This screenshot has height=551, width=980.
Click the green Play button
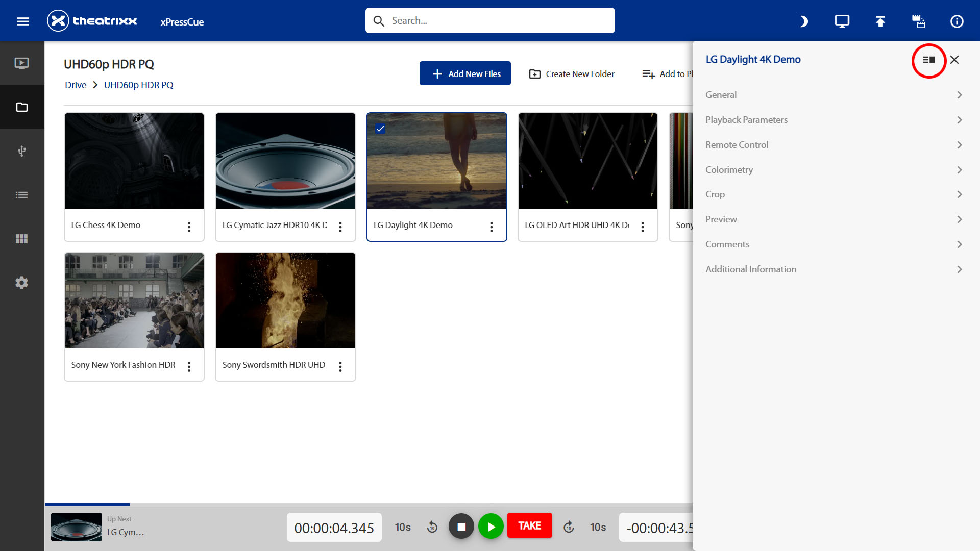[x=491, y=527]
